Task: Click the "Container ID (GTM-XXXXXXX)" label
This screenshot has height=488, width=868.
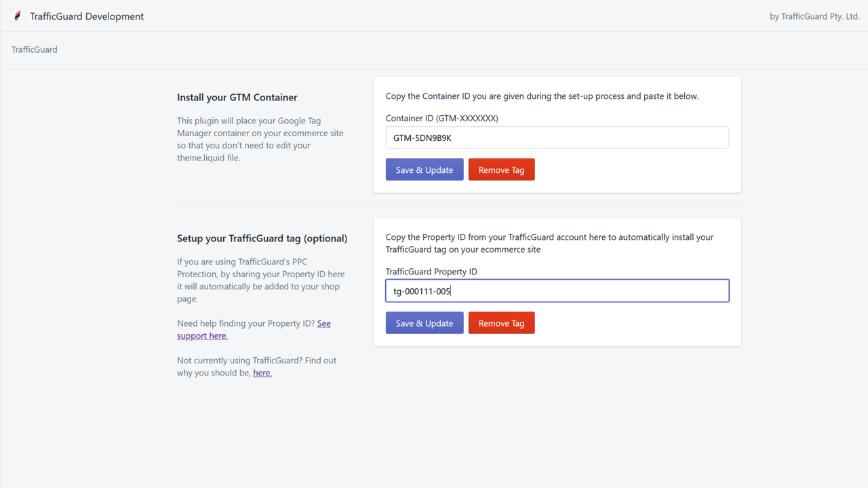Action: coord(442,118)
